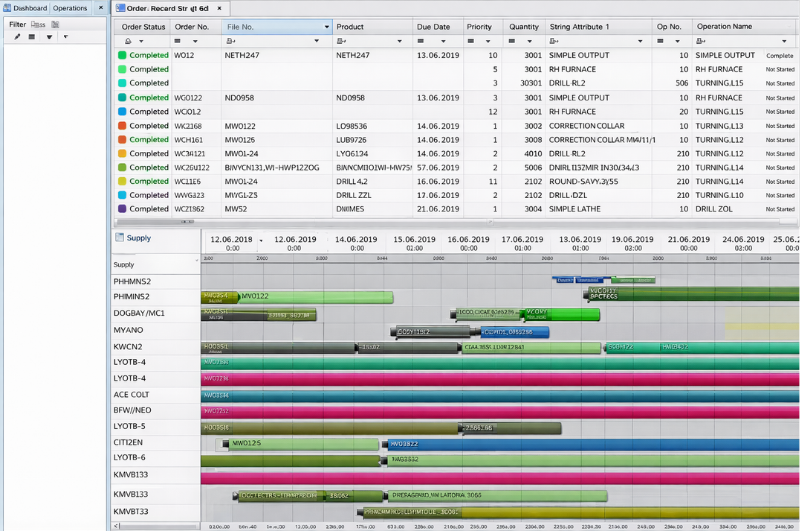Open the small down-arrow menu in Filter toolbar
The width and height of the screenshot is (800, 531).
[x=65, y=37]
